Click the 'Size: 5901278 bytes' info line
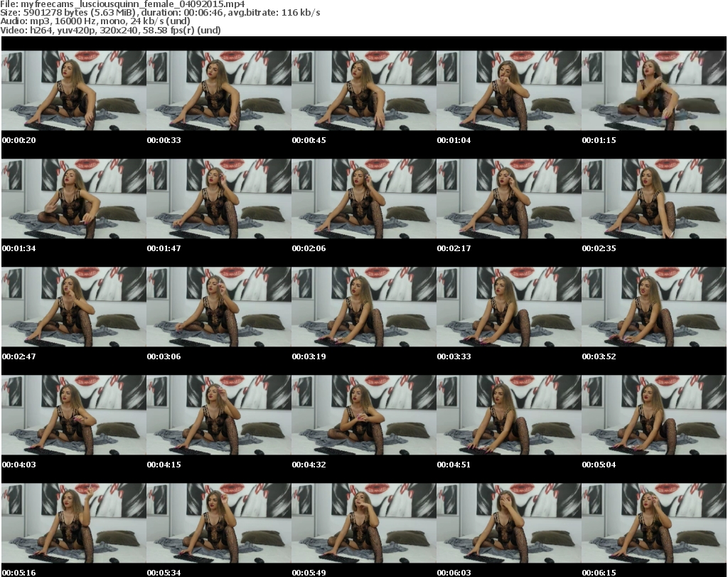The height and width of the screenshot is (577, 728). (160, 13)
